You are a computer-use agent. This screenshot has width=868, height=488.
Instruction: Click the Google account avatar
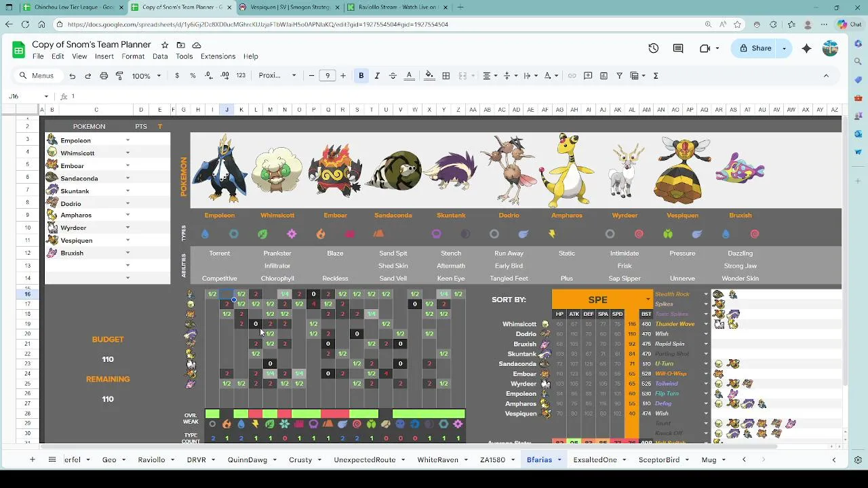(830, 48)
